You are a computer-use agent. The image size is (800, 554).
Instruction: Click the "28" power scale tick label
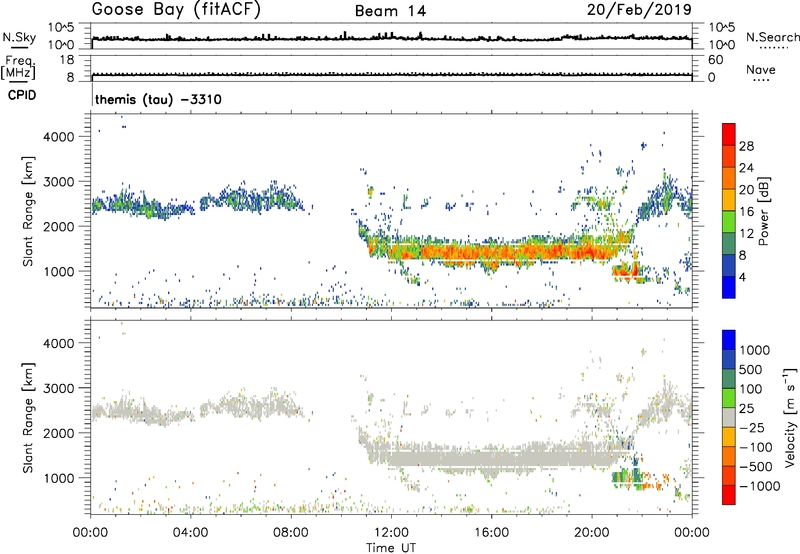click(x=746, y=146)
